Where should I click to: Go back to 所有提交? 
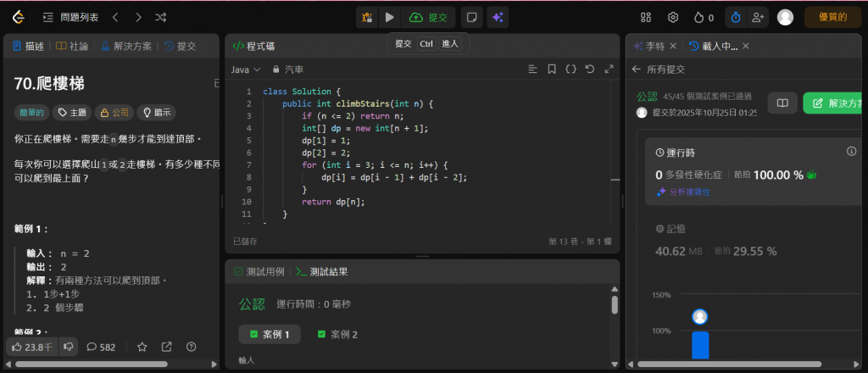659,70
